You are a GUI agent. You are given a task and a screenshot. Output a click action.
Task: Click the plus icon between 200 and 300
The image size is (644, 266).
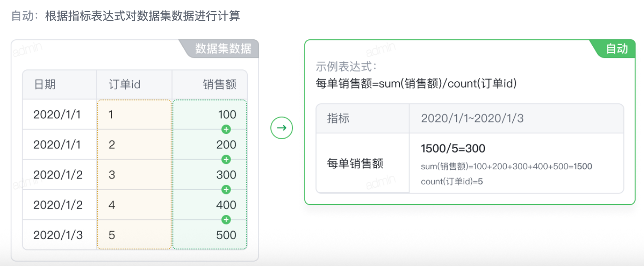226,160
